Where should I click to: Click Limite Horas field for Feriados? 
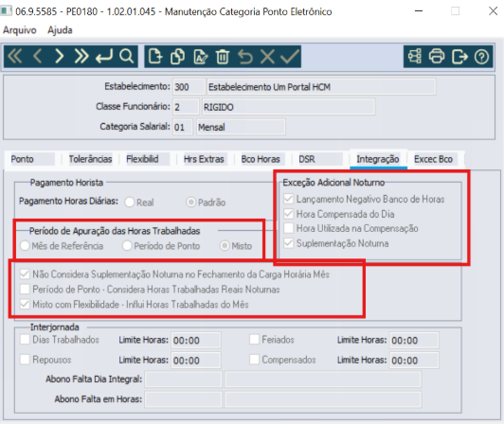414,340
